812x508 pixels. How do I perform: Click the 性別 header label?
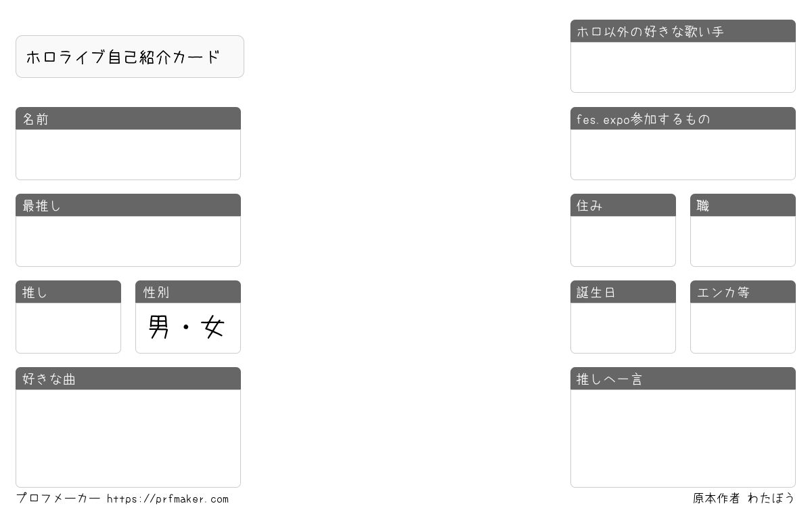(156, 293)
